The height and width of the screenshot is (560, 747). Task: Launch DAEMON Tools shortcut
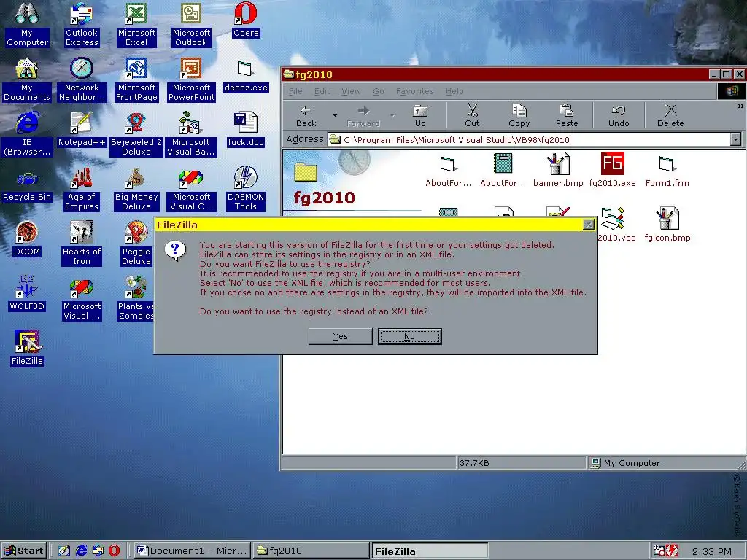click(246, 189)
